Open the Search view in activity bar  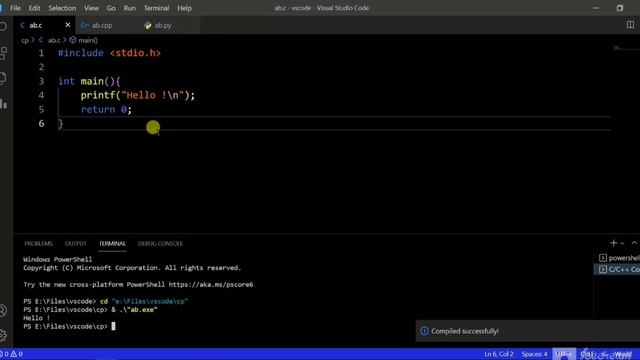coord(3,27)
